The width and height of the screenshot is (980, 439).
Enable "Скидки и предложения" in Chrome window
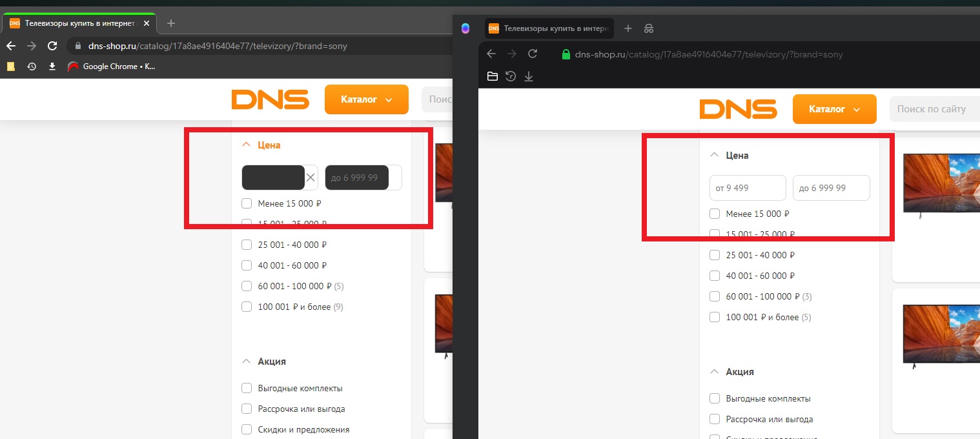(247, 429)
